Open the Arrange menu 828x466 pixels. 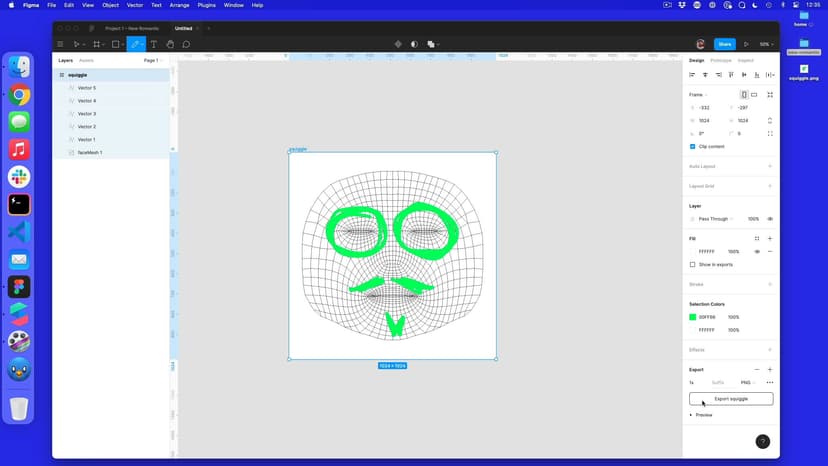(x=180, y=5)
